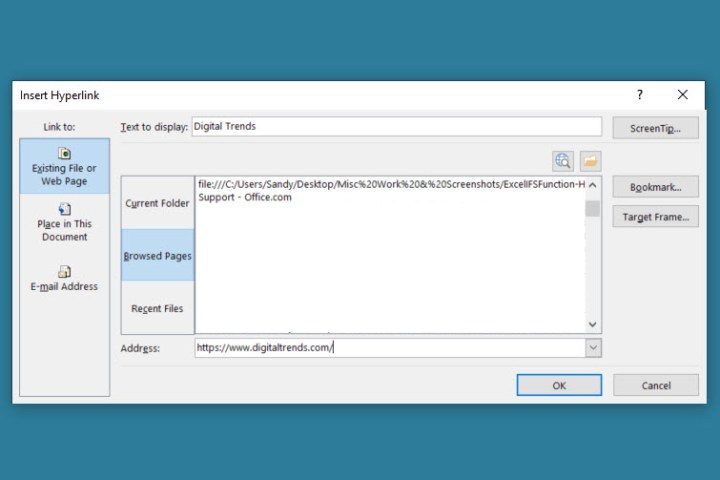Select Place in This Document option
The width and height of the screenshot is (720, 480).
coord(64,223)
